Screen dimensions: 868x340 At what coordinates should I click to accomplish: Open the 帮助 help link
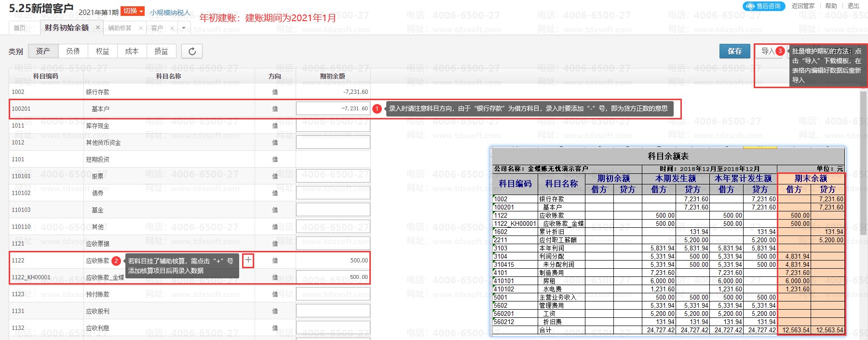point(831,6)
